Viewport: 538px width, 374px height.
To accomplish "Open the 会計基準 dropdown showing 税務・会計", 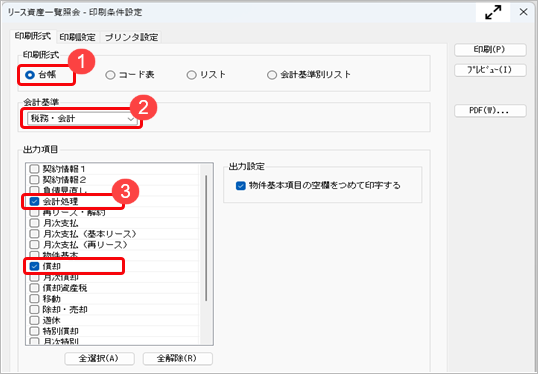I will click(82, 119).
